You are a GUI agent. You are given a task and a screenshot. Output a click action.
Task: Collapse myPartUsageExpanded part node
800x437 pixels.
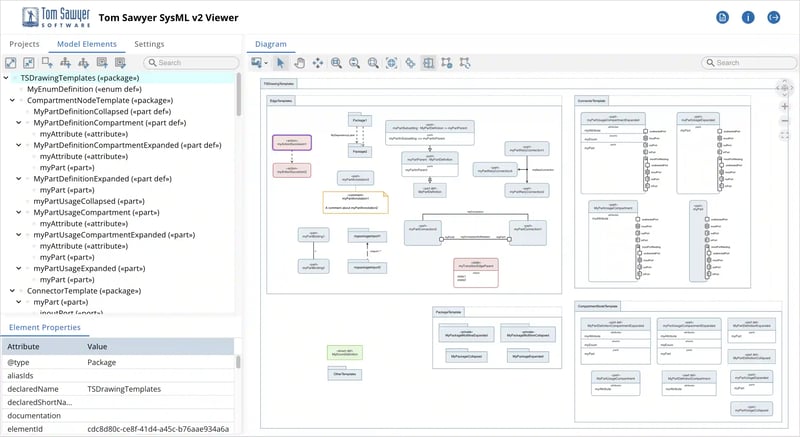pos(19,269)
